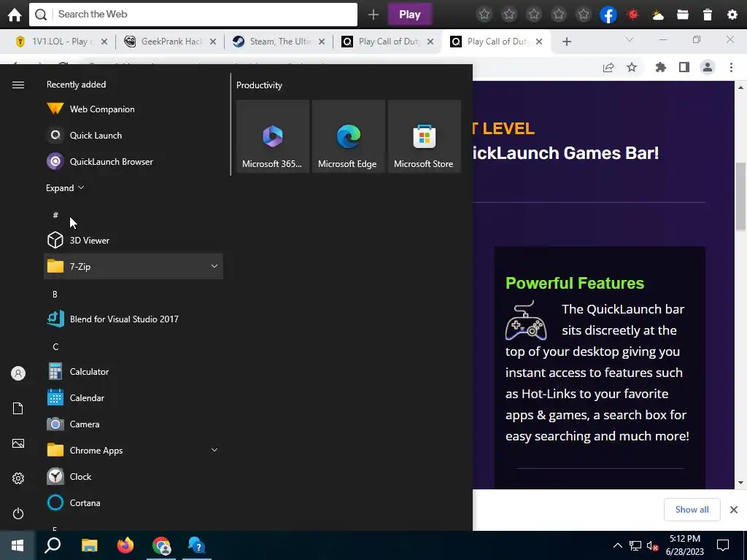Open 3D Viewer app
The image size is (747, 560).
point(134,241)
